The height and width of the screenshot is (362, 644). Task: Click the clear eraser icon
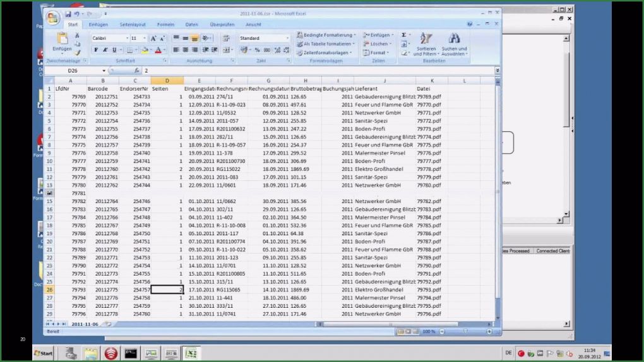[x=404, y=53]
